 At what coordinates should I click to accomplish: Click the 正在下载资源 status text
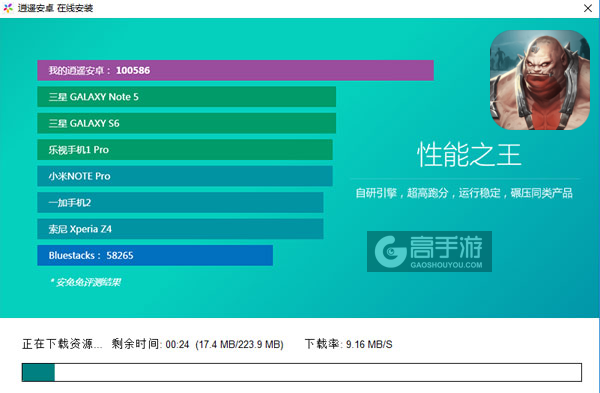[62, 344]
